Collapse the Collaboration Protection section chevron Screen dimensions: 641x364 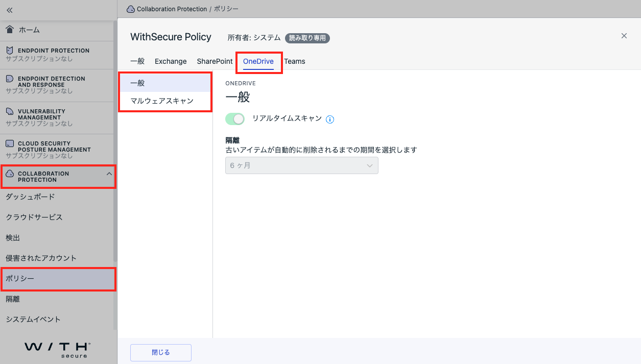tap(109, 174)
